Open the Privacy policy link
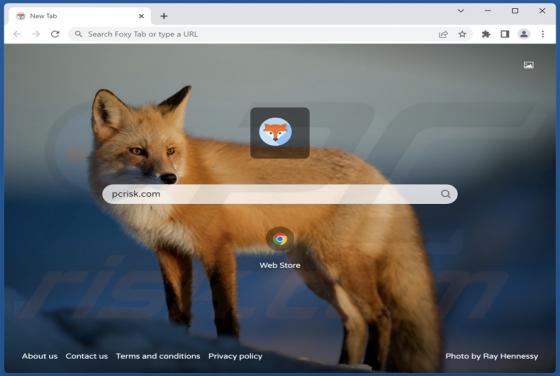560x376 pixels. (x=235, y=356)
